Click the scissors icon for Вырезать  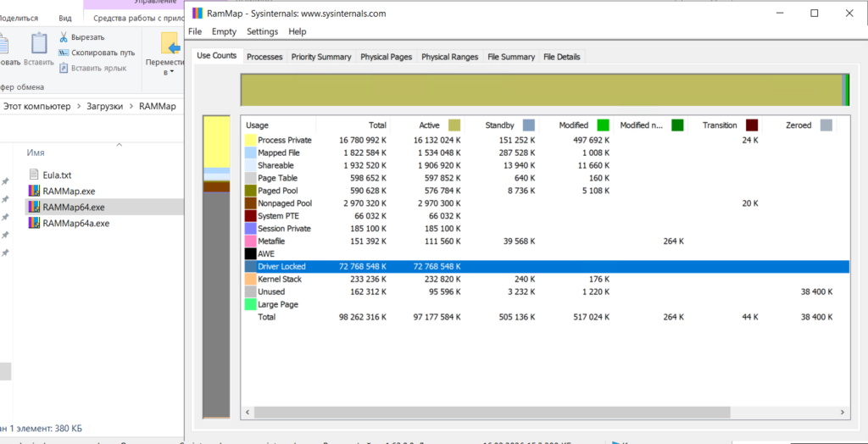pyautogui.click(x=64, y=37)
